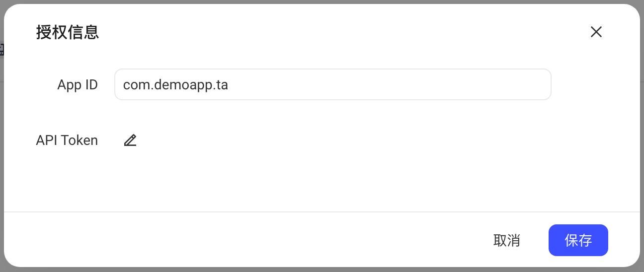This screenshot has width=644, height=272.
Task: Select the App ID label
Action: [x=78, y=85]
